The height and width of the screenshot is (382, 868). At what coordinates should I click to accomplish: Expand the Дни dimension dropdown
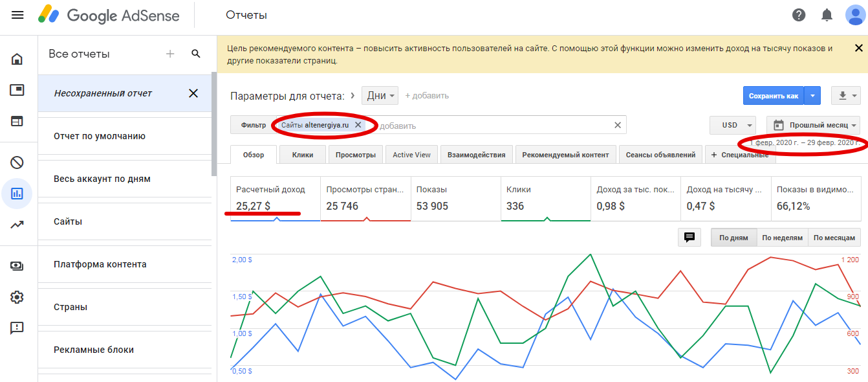[x=380, y=96]
